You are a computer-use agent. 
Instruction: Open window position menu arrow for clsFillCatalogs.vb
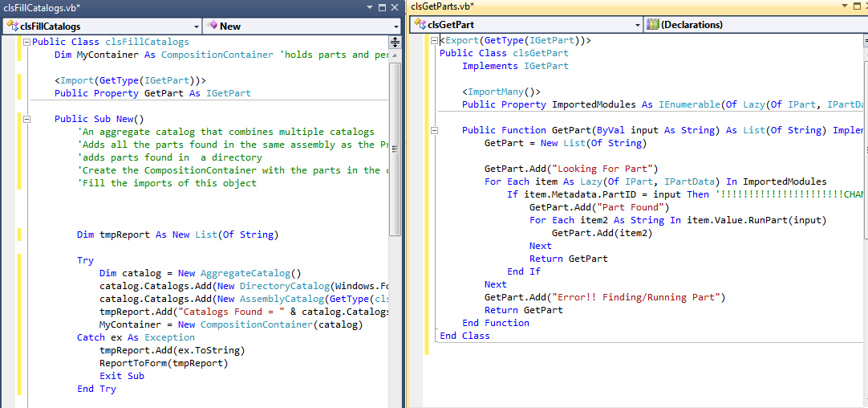click(370, 7)
